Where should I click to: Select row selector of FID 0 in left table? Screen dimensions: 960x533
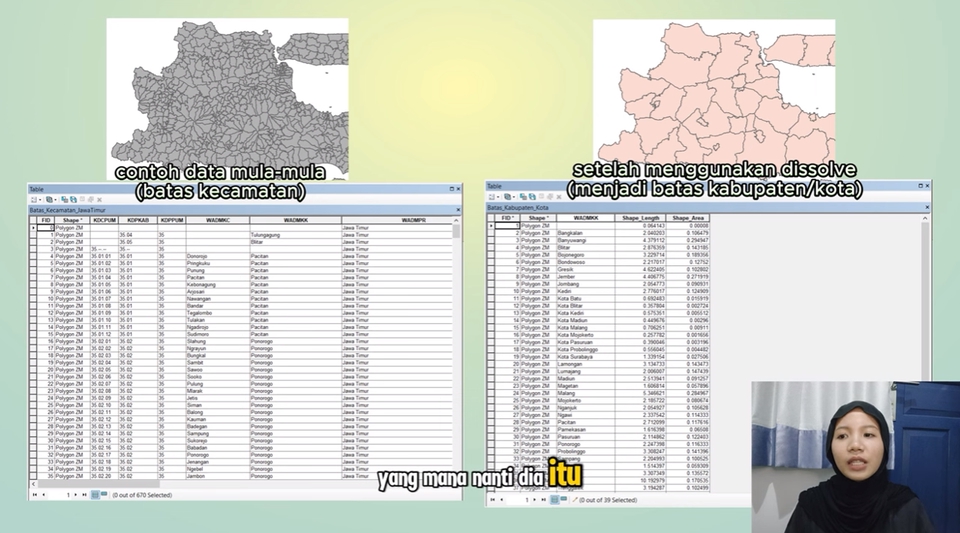(x=33, y=228)
